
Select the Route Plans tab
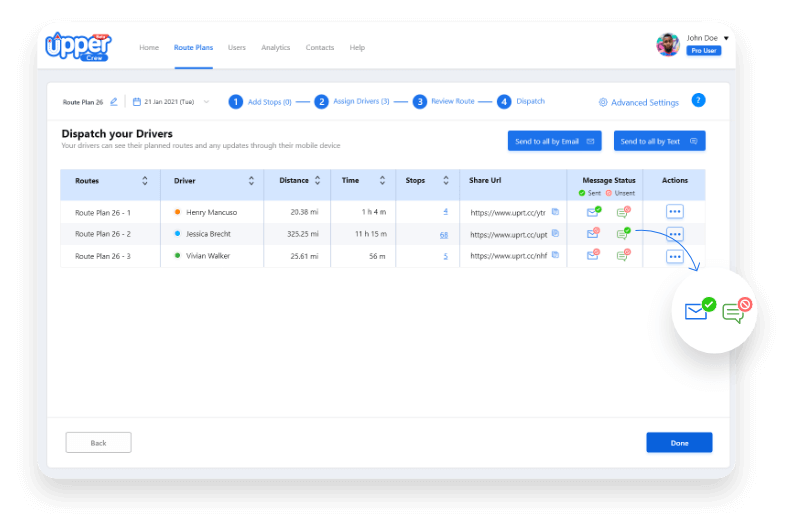[193, 47]
